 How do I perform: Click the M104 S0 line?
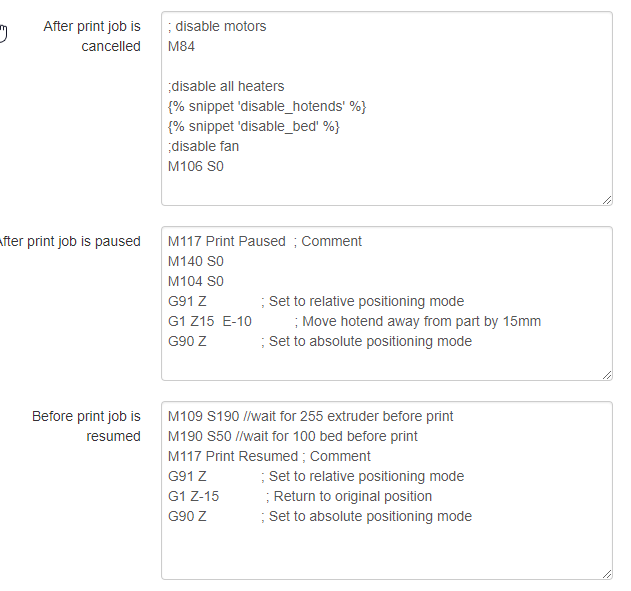pos(196,281)
